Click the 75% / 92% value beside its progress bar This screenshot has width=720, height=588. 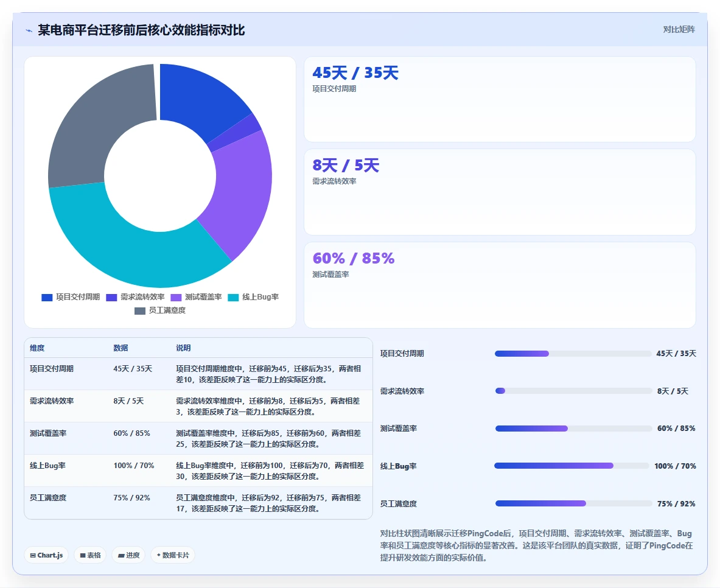[x=676, y=504]
